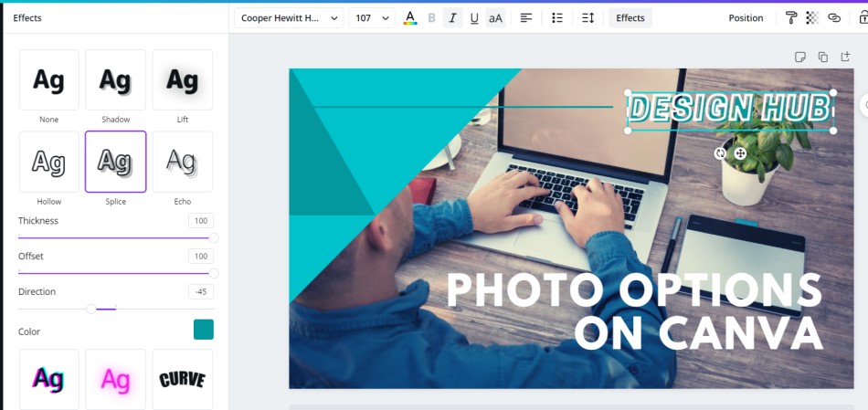The height and width of the screenshot is (410, 868).
Task: Select the PHOTO OPTIONS ON CANVA heading
Action: (634, 311)
